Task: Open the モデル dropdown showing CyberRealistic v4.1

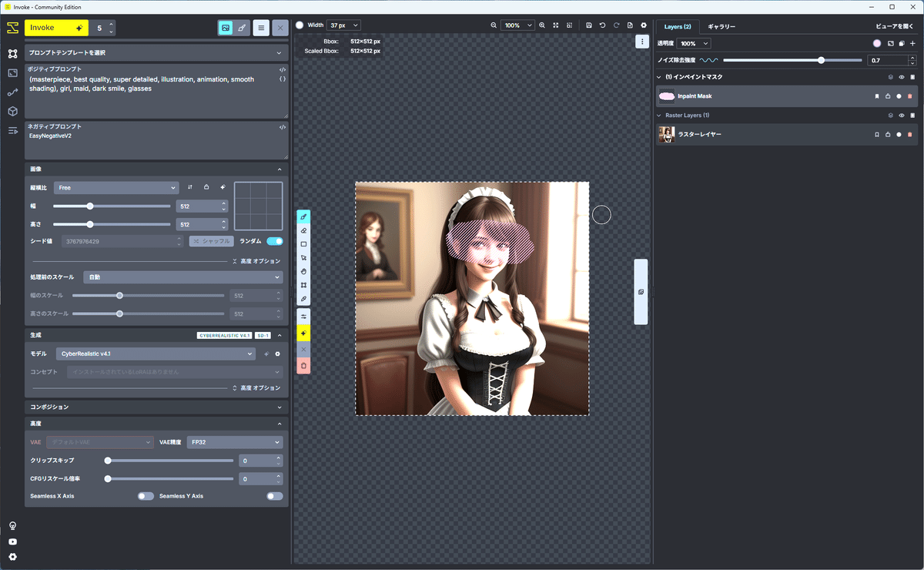Action: [x=154, y=354]
